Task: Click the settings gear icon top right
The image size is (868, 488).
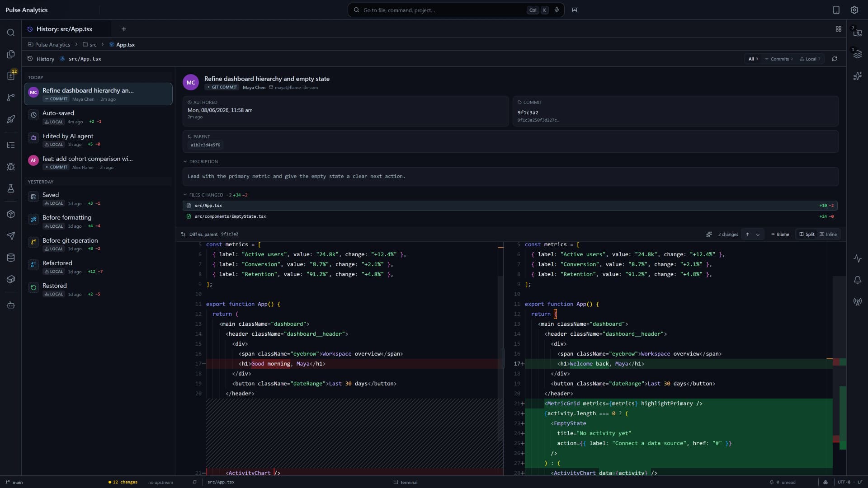Action: [x=854, y=10]
